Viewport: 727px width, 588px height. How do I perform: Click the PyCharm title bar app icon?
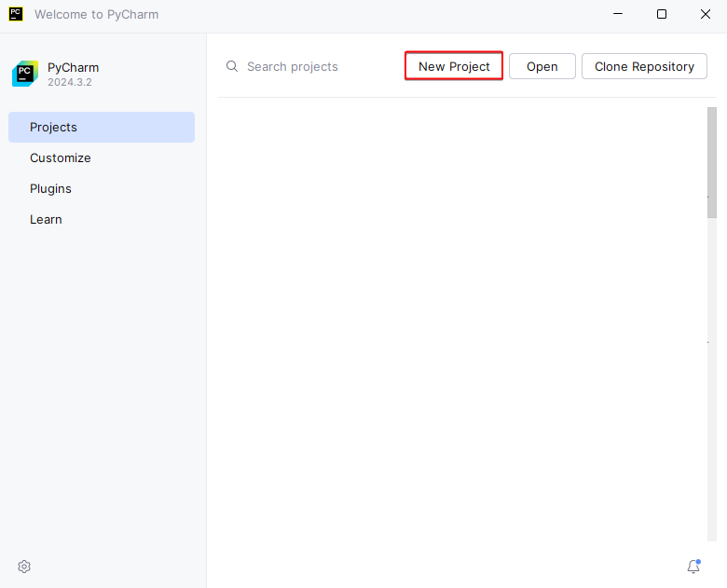[16, 14]
